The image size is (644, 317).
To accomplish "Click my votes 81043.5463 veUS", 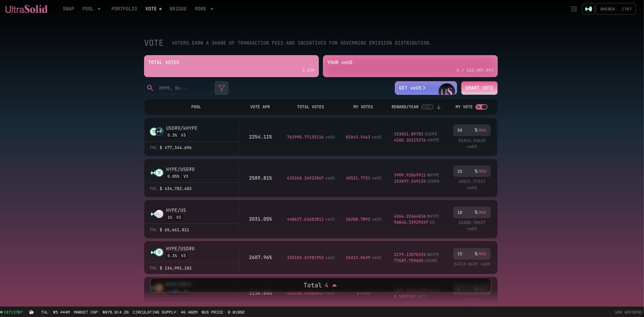I will point(363,137).
